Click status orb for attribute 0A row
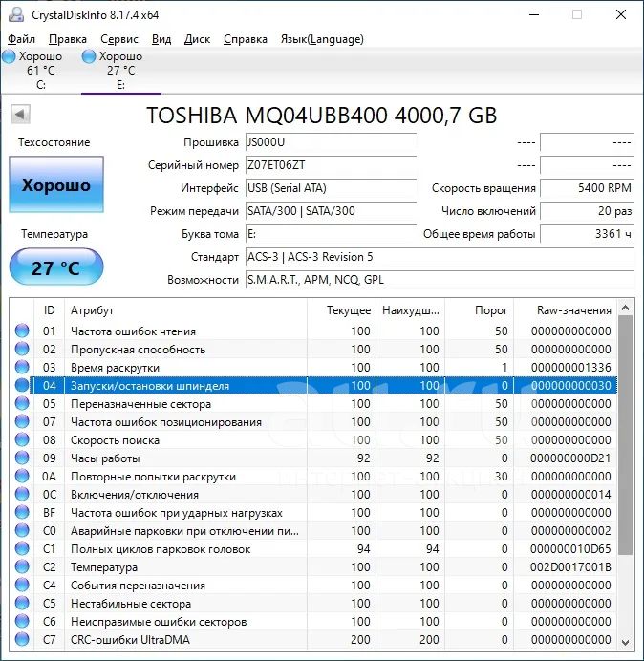The width and height of the screenshot is (644, 661). point(22,476)
